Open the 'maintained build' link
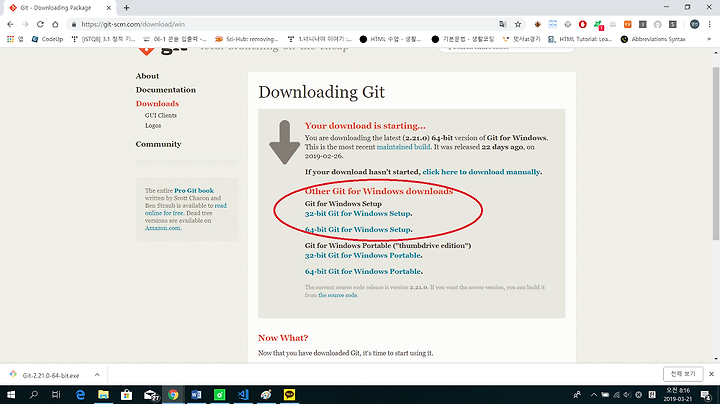This screenshot has width=720, height=404. (x=403, y=147)
